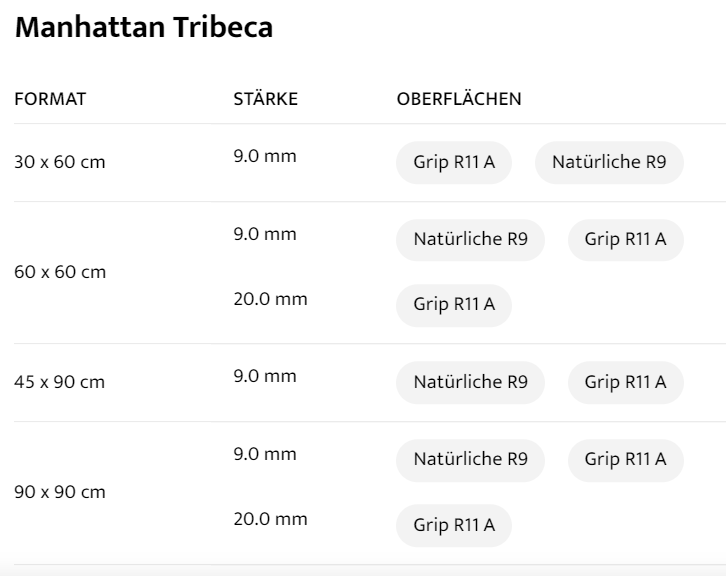This screenshot has height=576, width=726.
Task: Click the Manhattan Tribeca heading
Action: pyautogui.click(x=146, y=29)
